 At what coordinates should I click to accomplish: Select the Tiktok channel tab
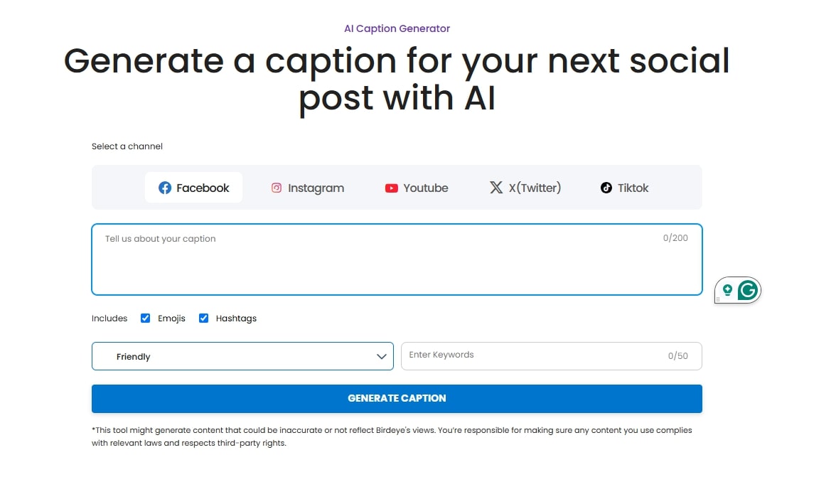pyautogui.click(x=623, y=188)
